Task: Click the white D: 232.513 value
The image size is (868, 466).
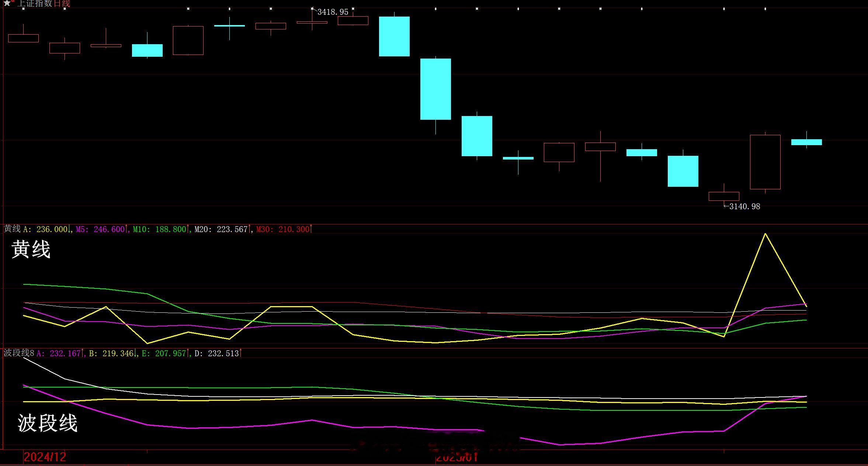Action: (217, 353)
